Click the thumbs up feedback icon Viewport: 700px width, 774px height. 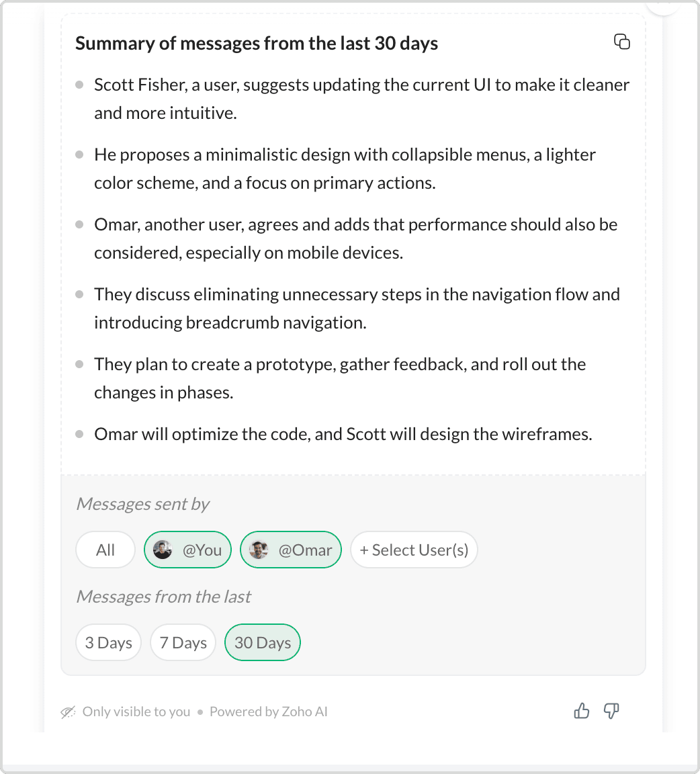point(582,711)
